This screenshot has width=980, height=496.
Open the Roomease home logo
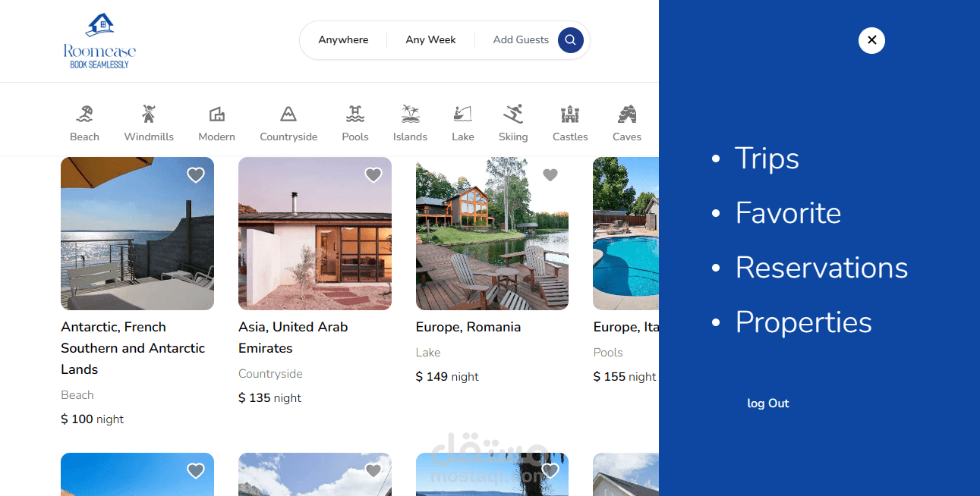[x=99, y=40]
